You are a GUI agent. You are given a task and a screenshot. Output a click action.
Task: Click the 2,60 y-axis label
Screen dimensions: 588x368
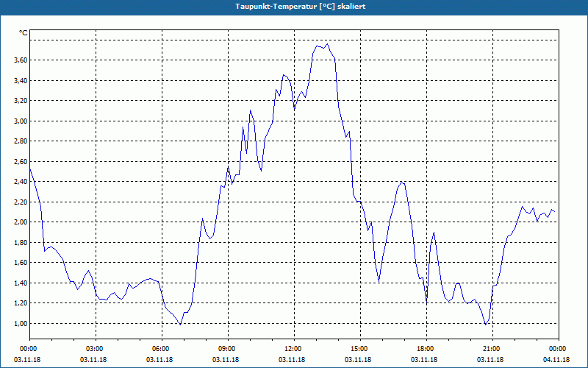[21, 161]
